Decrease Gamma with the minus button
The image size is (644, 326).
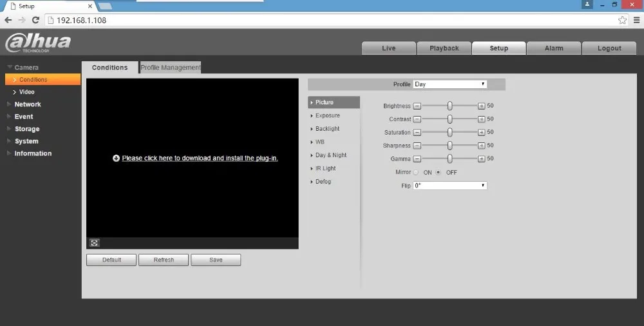click(417, 158)
